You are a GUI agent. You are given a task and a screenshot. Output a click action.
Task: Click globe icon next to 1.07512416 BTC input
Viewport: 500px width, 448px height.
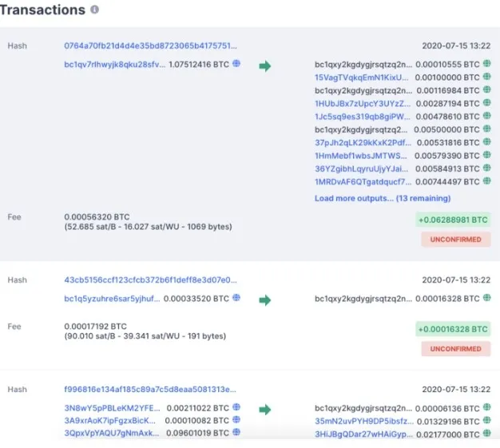(236, 64)
